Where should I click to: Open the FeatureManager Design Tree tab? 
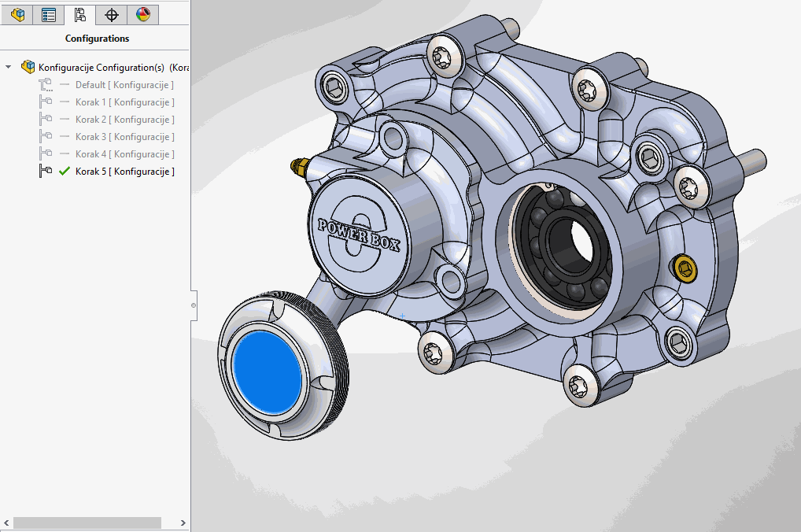(17, 14)
